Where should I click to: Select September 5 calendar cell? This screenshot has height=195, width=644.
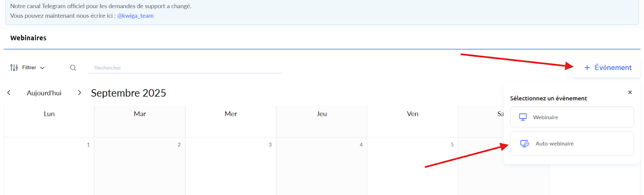pyautogui.click(x=413, y=165)
